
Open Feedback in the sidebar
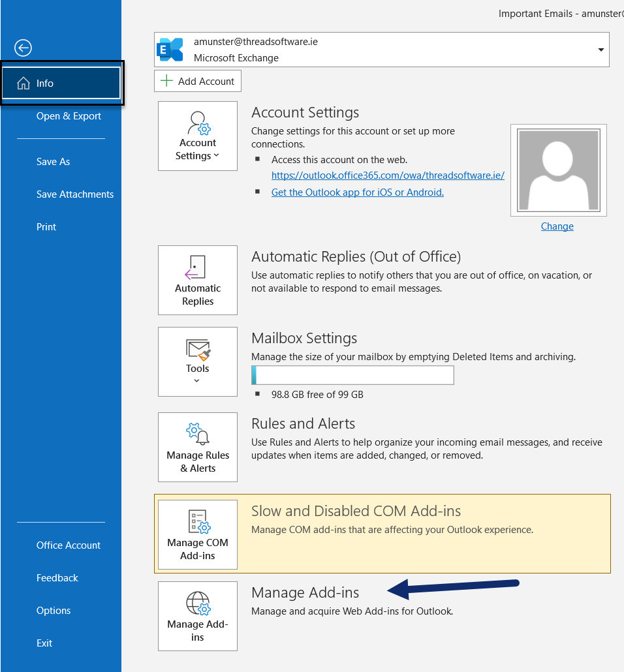click(57, 577)
